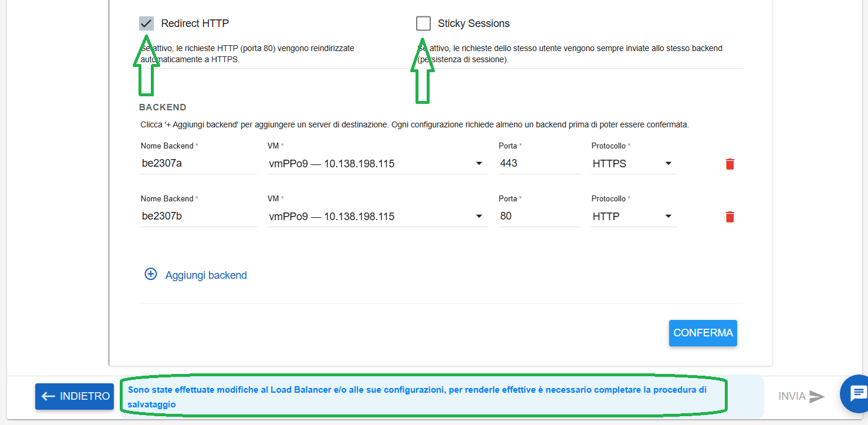The height and width of the screenshot is (425, 868).
Task: Expand the HTTP protocol dropdown
Action: (x=634, y=217)
